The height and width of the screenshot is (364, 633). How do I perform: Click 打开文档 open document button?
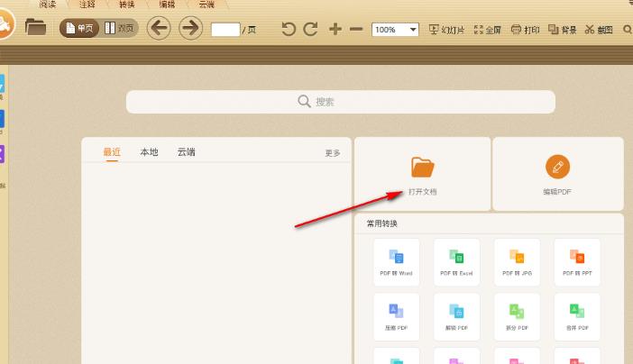click(x=422, y=174)
